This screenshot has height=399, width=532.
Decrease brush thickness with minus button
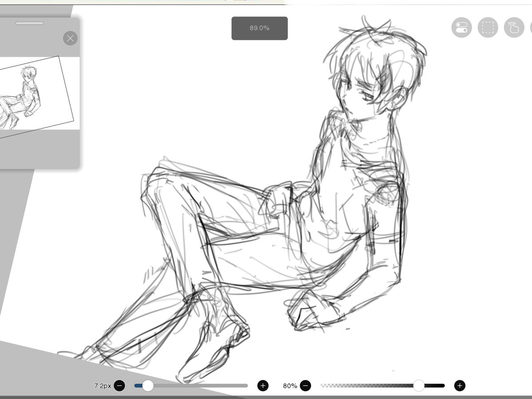119,386
